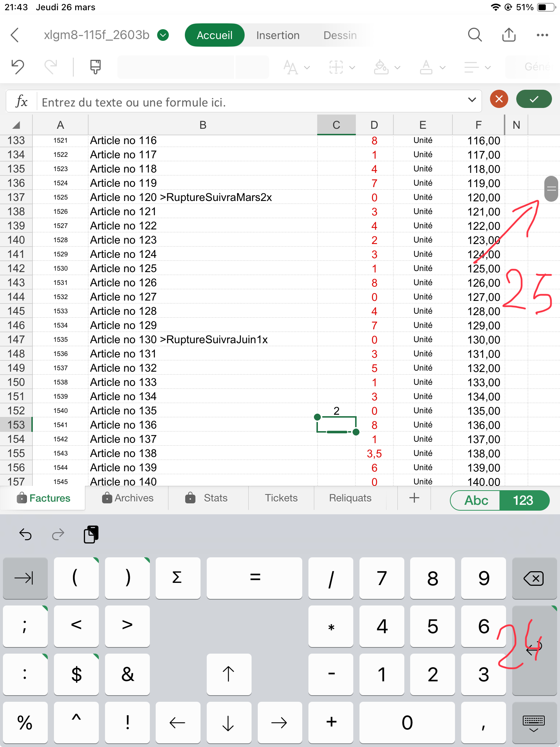Image resolution: width=560 pixels, height=747 pixels.
Task: Tap the clipboard paste icon above keyboard
Action: coord(91,535)
